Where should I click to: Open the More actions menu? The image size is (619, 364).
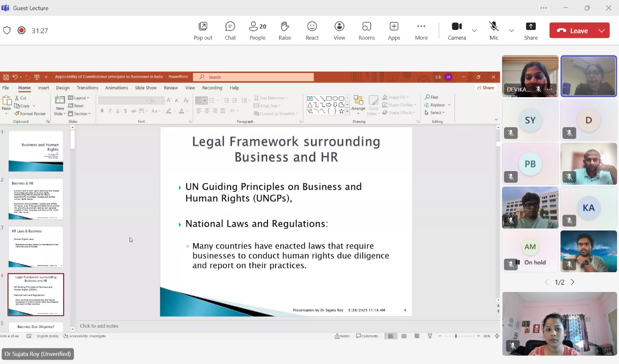[x=421, y=30]
